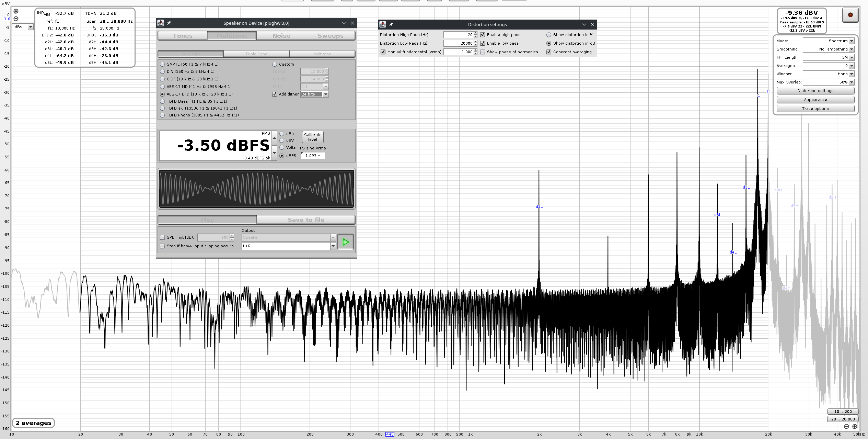
Task: Click the red RTA record button
Action: [850, 15]
